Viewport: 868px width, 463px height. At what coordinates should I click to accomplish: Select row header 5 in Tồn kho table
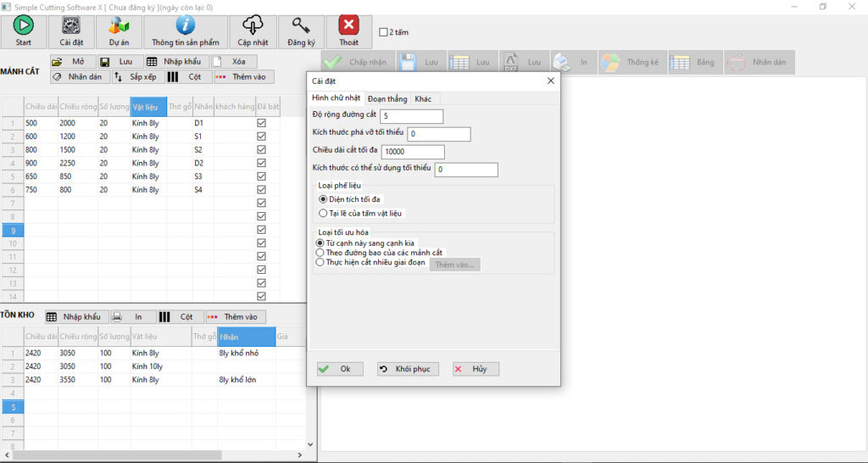click(13, 407)
